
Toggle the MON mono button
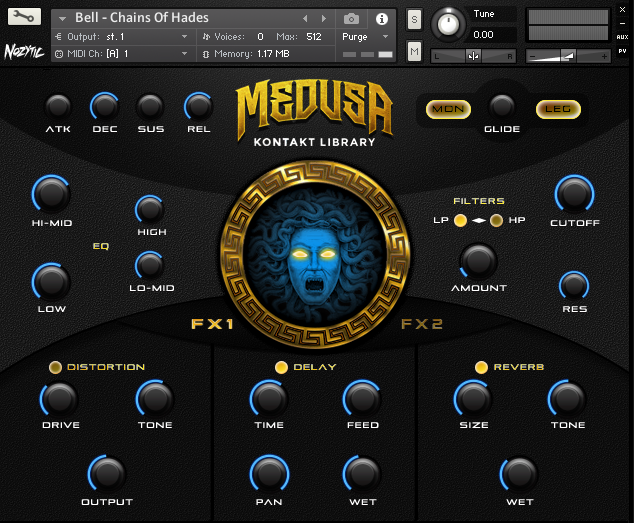point(448,109)
